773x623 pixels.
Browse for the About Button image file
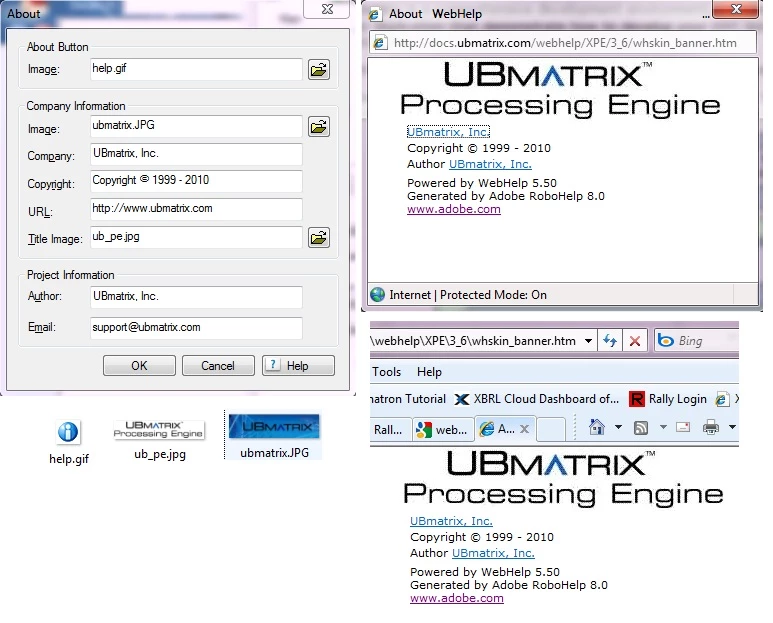point(319,69)
